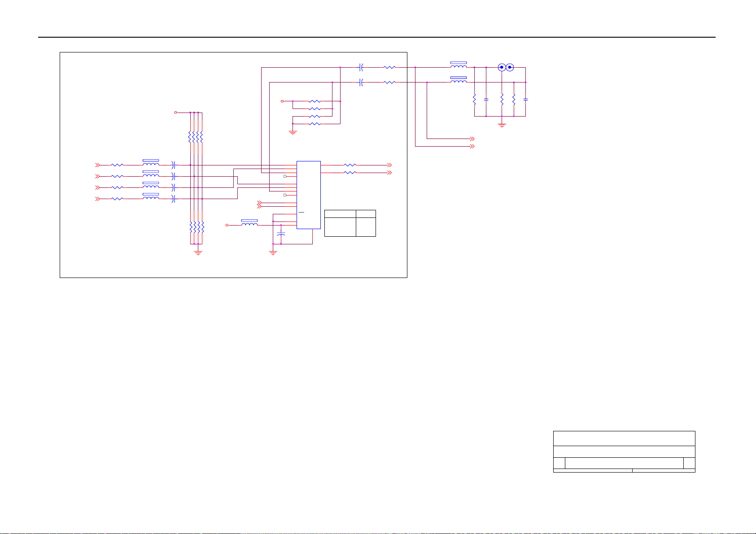Select lower coupling capacitor toward RCA jack
This screenshot has width=756, height=534.
[x=361, y=82]
